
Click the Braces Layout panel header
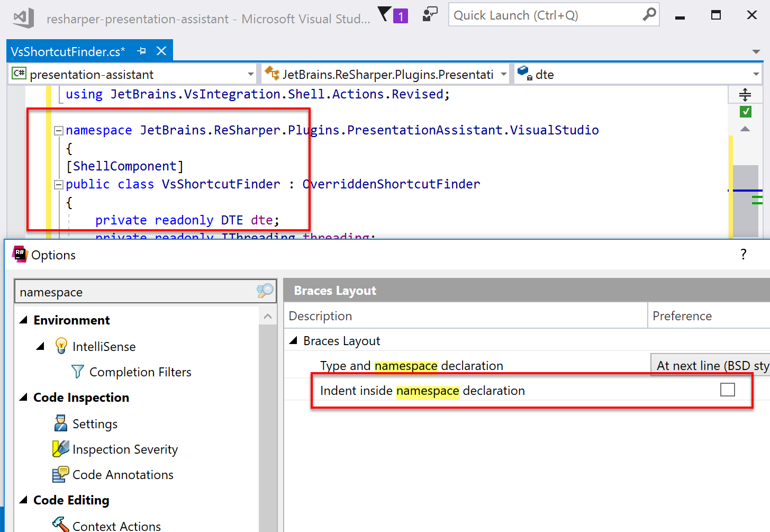(527, 290)
